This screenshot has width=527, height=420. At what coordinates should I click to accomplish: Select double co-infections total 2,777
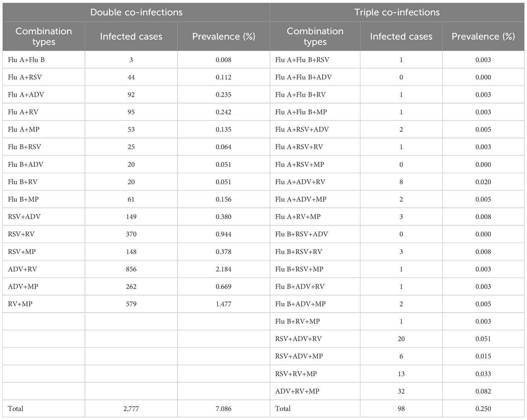point(131,409)
